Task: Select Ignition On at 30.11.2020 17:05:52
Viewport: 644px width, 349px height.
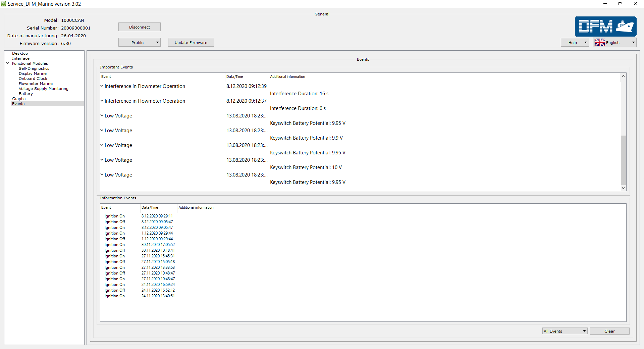Action: click(x=140, y=245)
